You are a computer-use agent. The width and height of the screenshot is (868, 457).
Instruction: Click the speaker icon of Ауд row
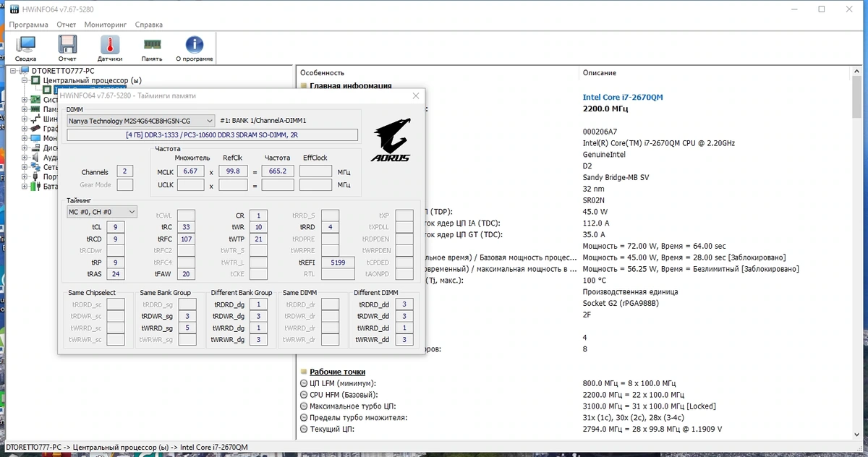[37, 157]
